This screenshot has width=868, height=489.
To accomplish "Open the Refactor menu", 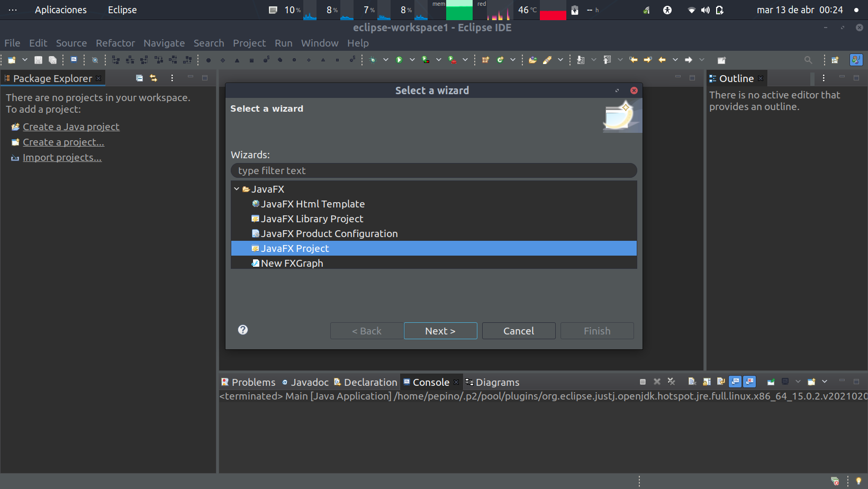I will 115,43.
